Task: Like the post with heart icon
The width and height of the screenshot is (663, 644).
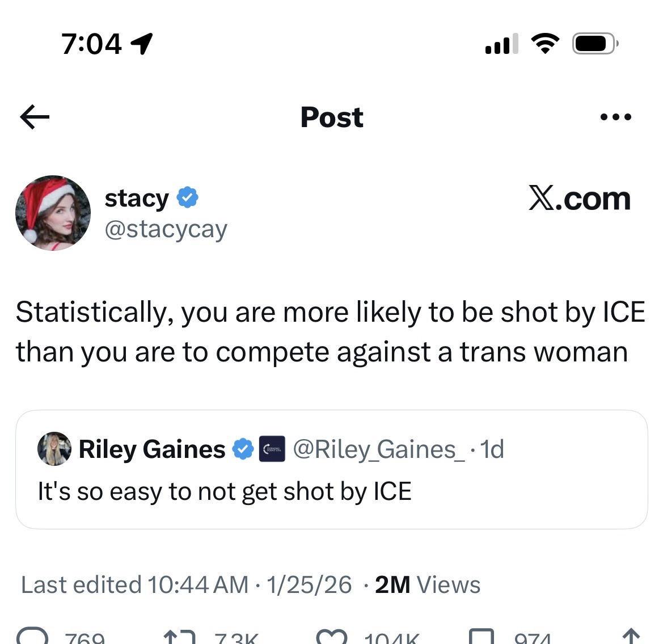Action: (x=332, y=637)
